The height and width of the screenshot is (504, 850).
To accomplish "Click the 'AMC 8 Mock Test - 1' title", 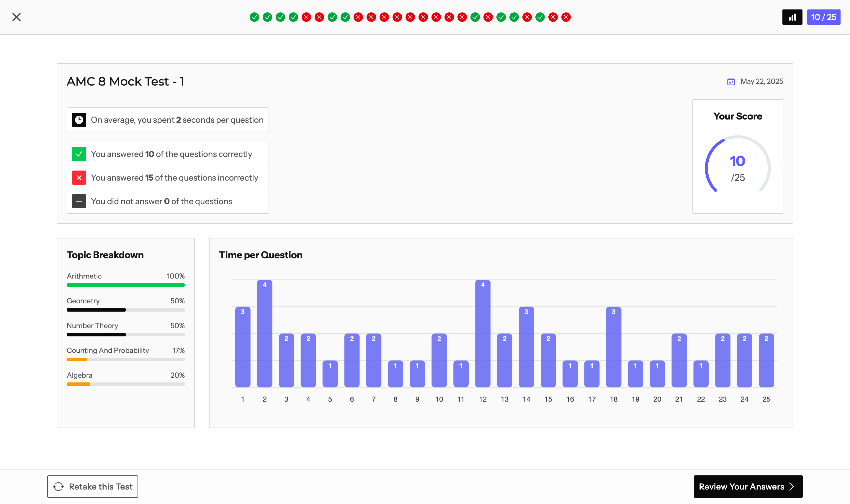I will pyautogui.click(x=125, y=81).
